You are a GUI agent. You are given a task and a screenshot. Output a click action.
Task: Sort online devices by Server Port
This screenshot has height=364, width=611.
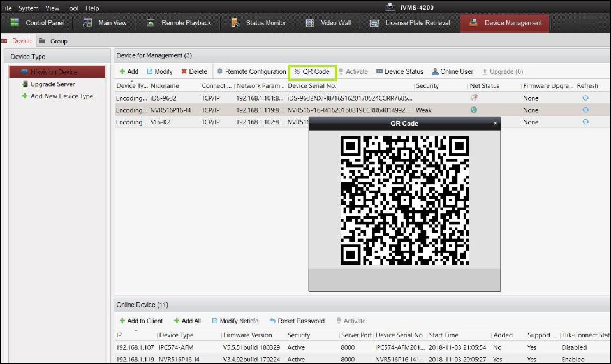[356, 335]
